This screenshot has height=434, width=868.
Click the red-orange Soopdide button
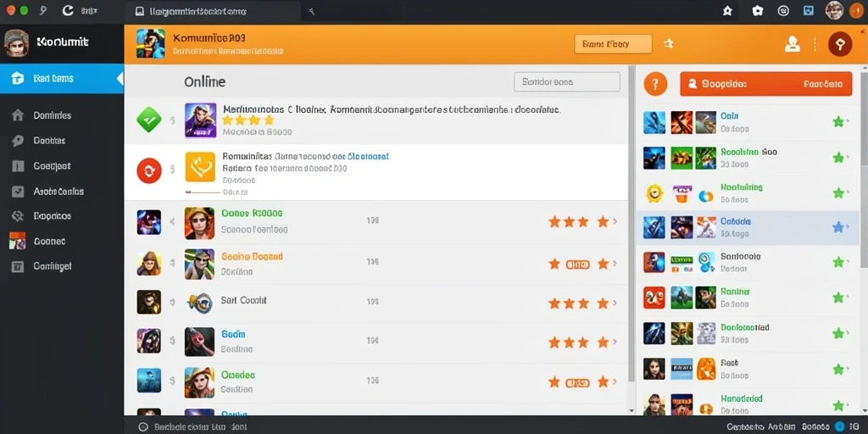[765, 84]
